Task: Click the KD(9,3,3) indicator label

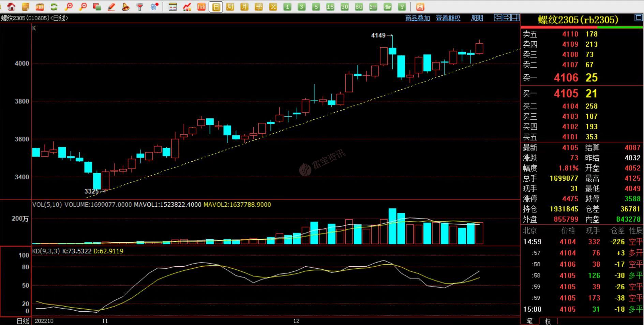Action: coord(46,251)
